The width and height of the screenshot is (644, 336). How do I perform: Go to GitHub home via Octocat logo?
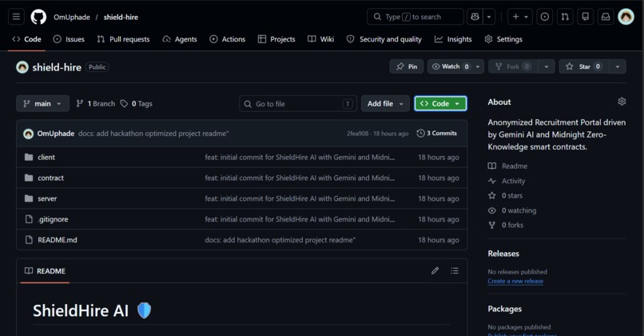pos(38,17)
